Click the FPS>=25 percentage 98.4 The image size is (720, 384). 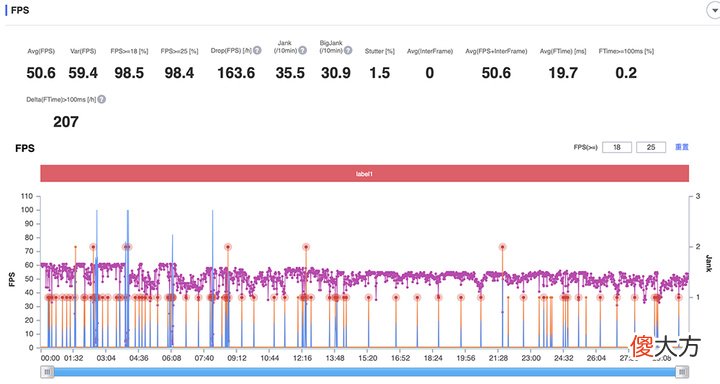point(179,73)
